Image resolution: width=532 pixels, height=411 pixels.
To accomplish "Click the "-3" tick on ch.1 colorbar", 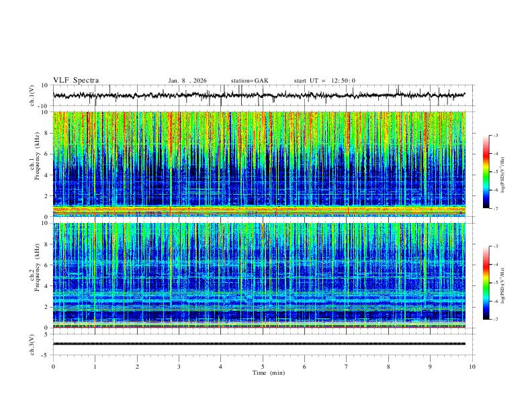I will (495, 135).
